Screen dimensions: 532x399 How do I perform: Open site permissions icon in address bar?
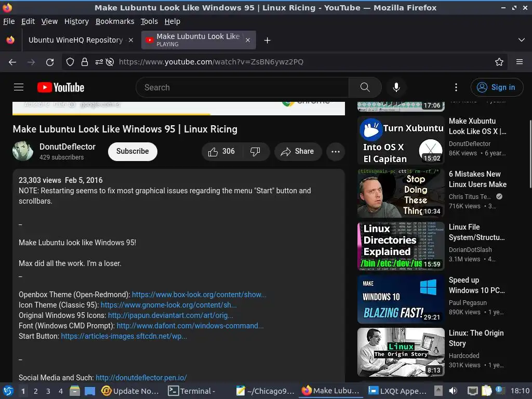point(99,62)
